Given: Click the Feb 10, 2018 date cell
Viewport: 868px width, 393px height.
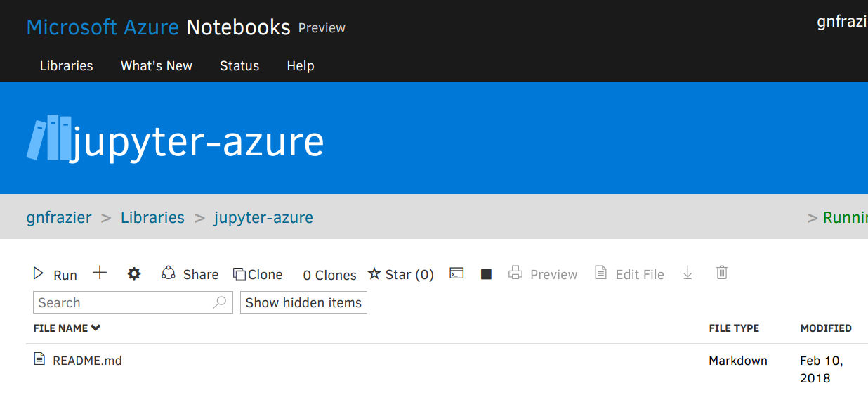Looking at the screenshot, I should coord(822,369).
